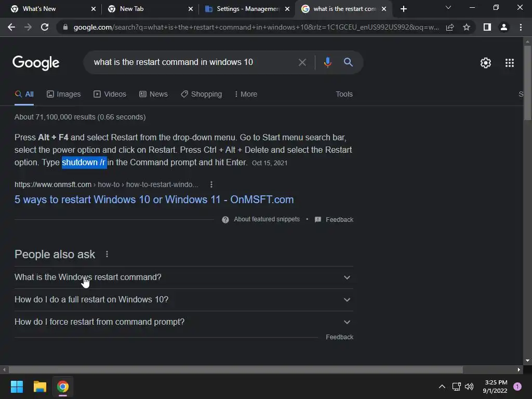This screenshot has width=532, height=399.
Task: Open About featured snippets help icon
Action: [225, 220]
